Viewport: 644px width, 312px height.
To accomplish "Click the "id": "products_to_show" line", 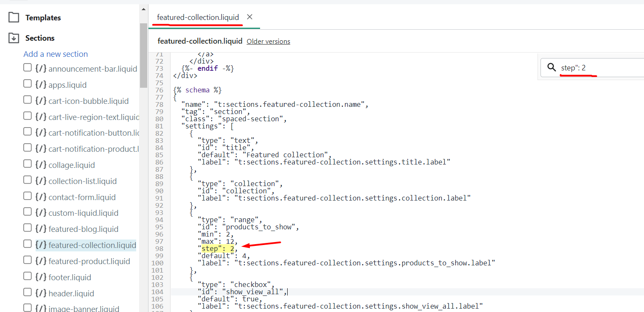I will point(249,227).
